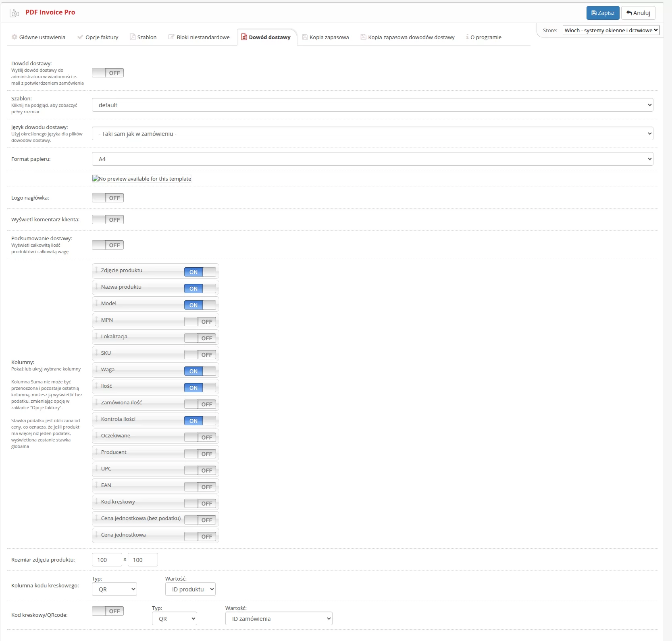
Task: Click the edit icon beside Bloki niestandardowe
Action: pyautogui.click(x=171, y=37)
